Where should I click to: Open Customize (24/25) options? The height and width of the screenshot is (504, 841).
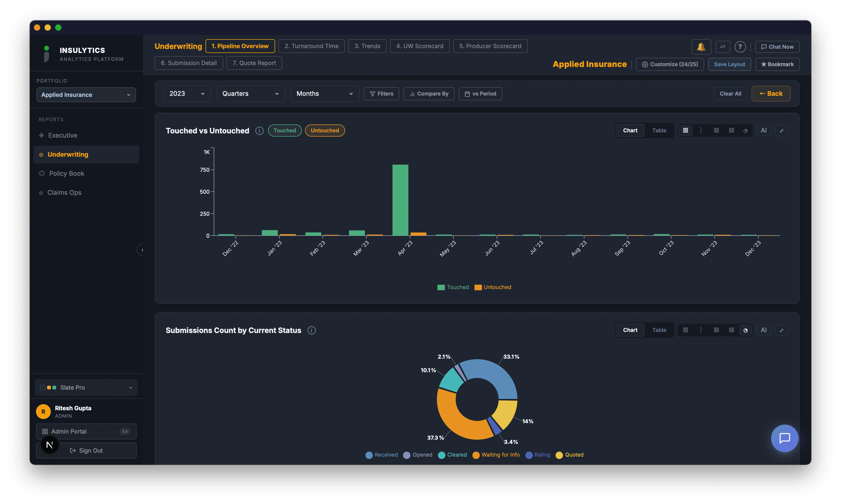click(x=670, y=64)
